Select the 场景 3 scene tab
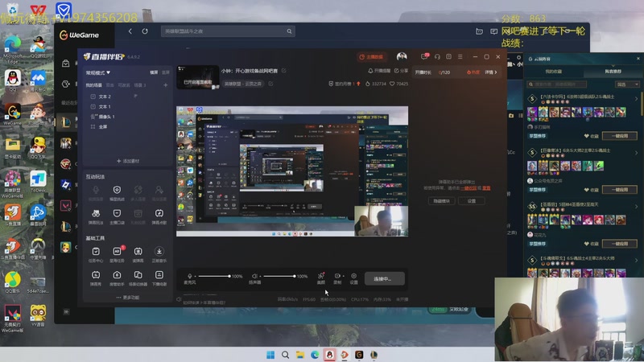 pyautogui.click(x=140, y=85)
